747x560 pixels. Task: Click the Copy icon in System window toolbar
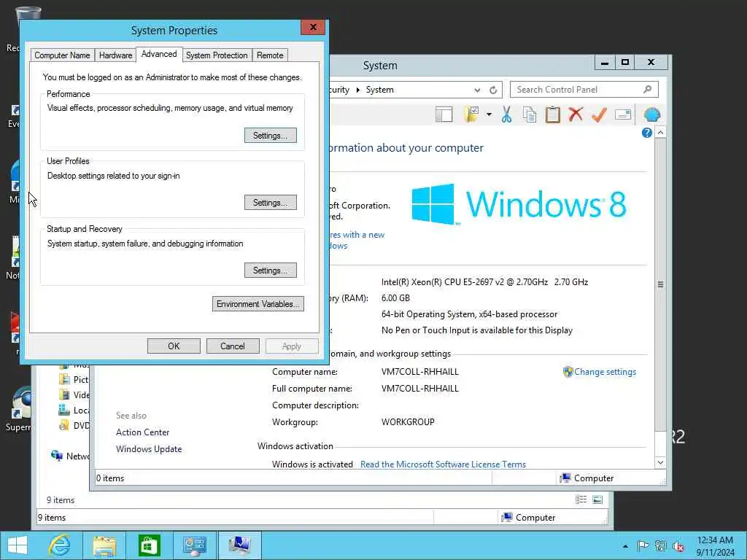pyautogui.click(x=530, y=114)
